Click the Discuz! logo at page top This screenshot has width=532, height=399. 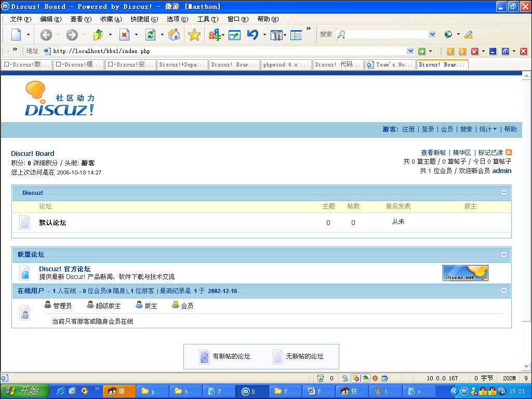[x=60, y=98]
